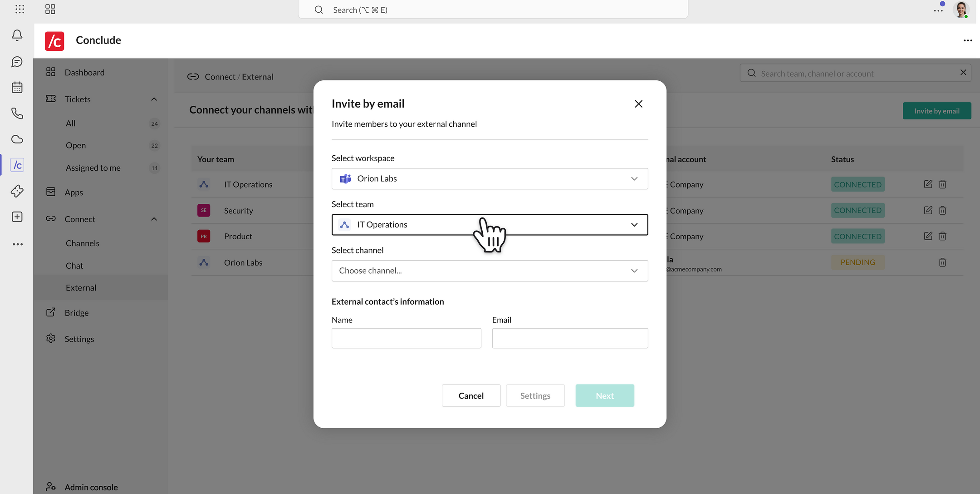Edit the IT Operations connection row
This screenshot has width=980, height=494.
click(x=928, y=184)
